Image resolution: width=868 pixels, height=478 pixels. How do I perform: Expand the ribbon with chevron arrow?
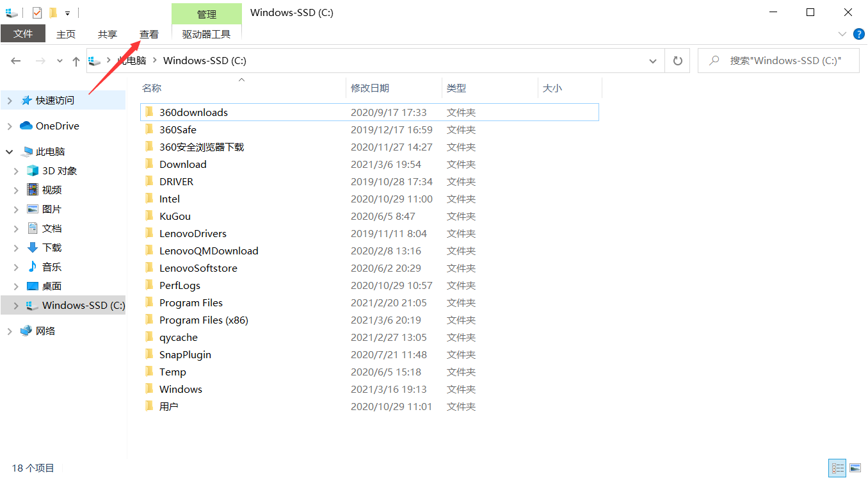(842, 34)
